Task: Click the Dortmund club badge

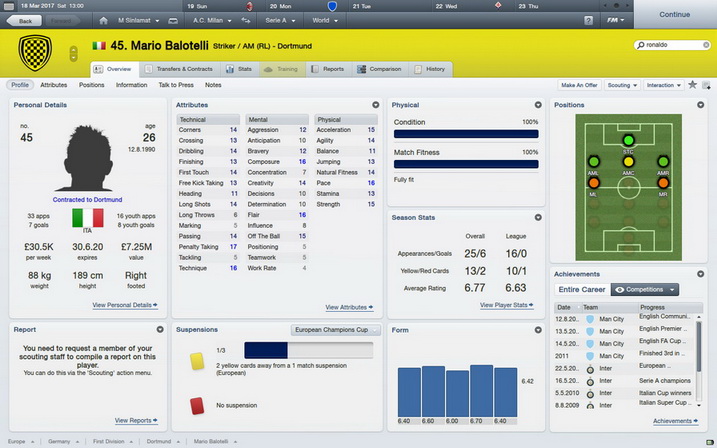Action: (35, 53)
